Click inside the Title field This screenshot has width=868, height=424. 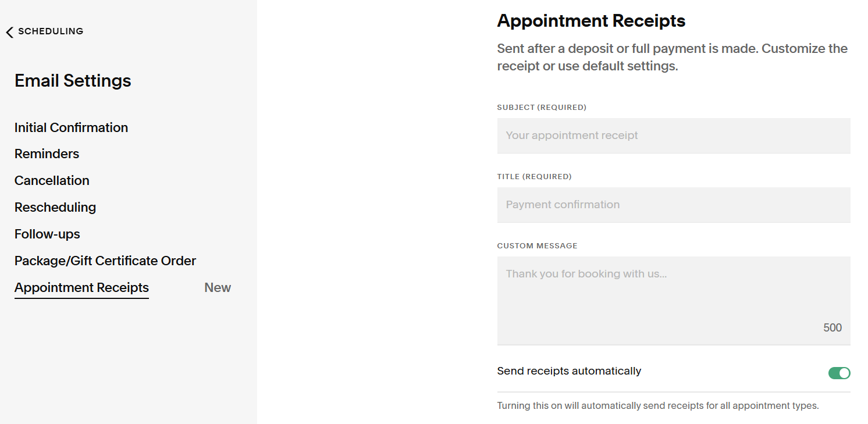point(674,205)
